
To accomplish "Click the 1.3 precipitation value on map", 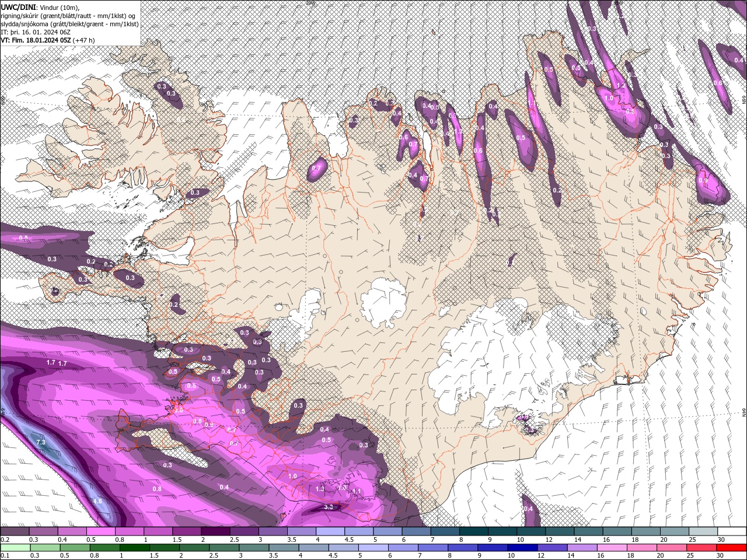I will pos(320,489).
